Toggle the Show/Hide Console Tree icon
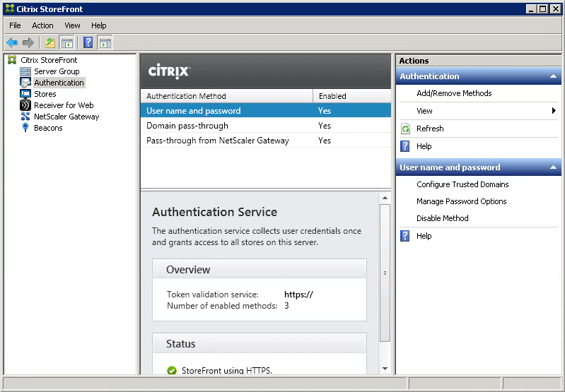This screenshot has width=565, height=392. [x=66, y=43]
